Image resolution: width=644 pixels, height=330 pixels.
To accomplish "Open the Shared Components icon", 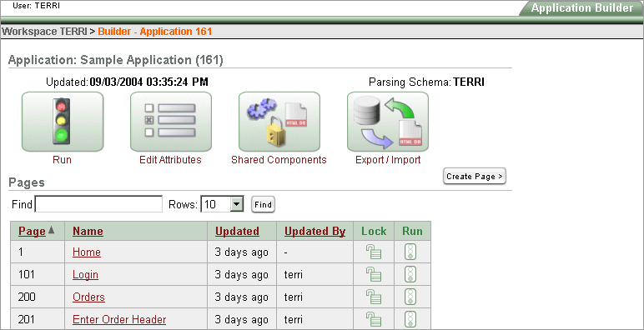I will 279,122.
